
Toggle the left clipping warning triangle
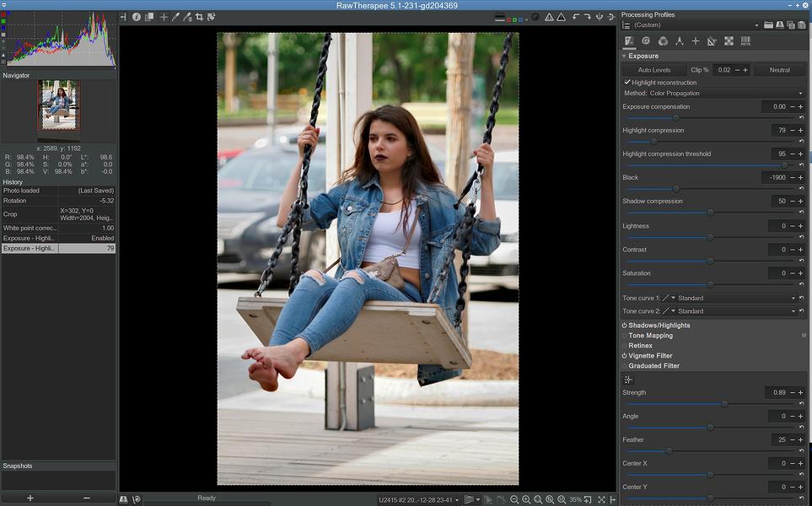coord(549,17)
